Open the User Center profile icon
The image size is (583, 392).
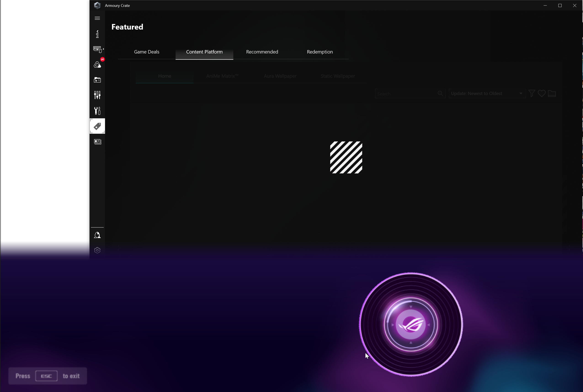point(97,235)
